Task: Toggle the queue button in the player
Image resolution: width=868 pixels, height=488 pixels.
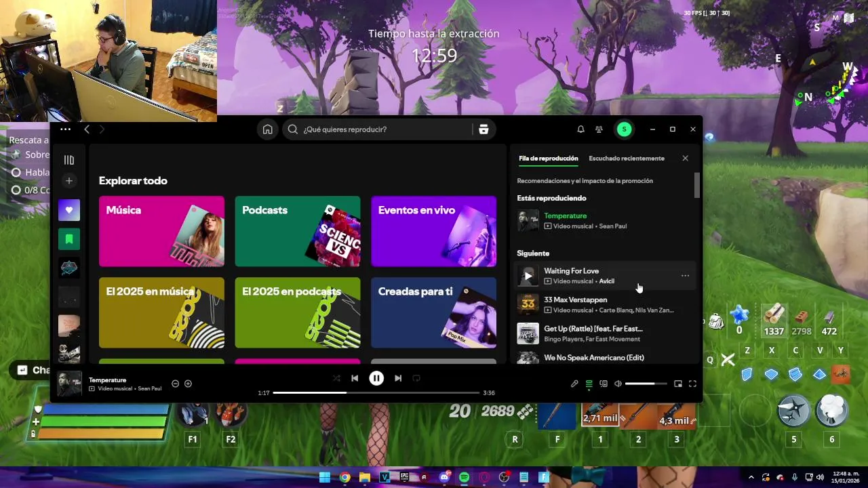Action: click(589, 384)
